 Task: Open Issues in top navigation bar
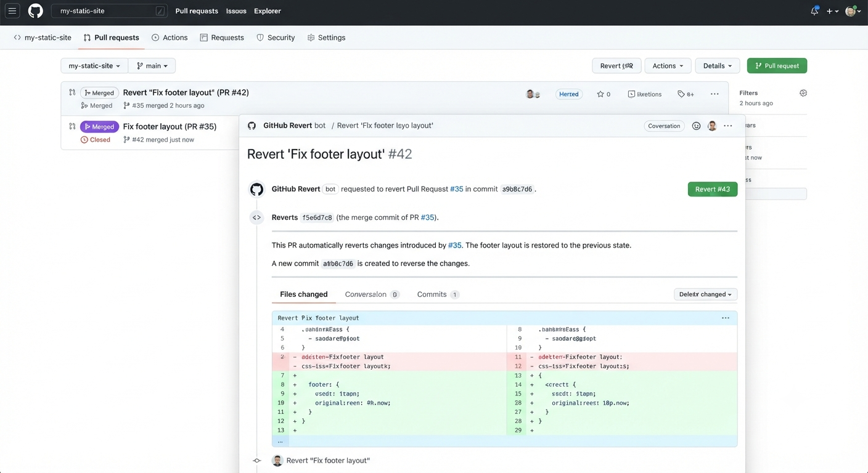236,11
